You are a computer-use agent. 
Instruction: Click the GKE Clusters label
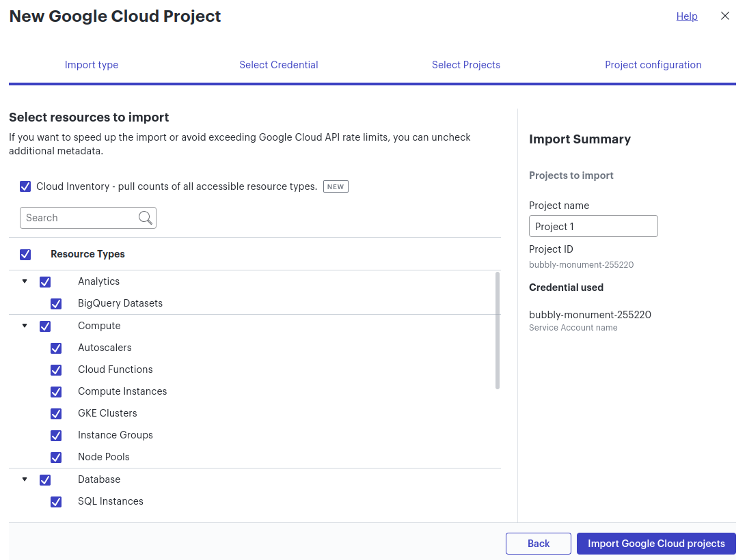[x=107, y=413]
